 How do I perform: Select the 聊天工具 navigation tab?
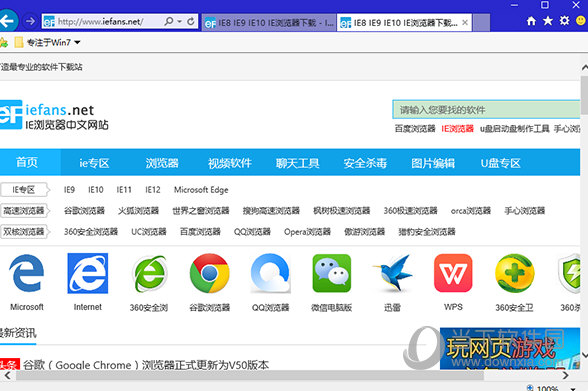pos(297,163)
